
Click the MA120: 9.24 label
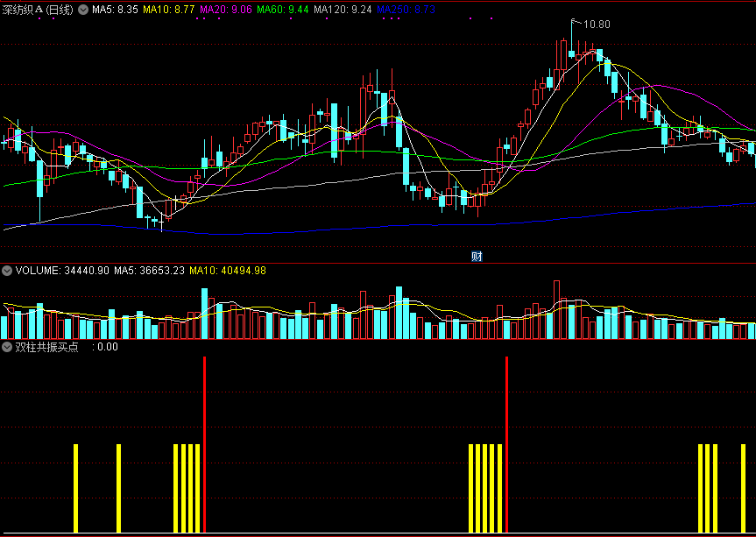tap(343, 10)
